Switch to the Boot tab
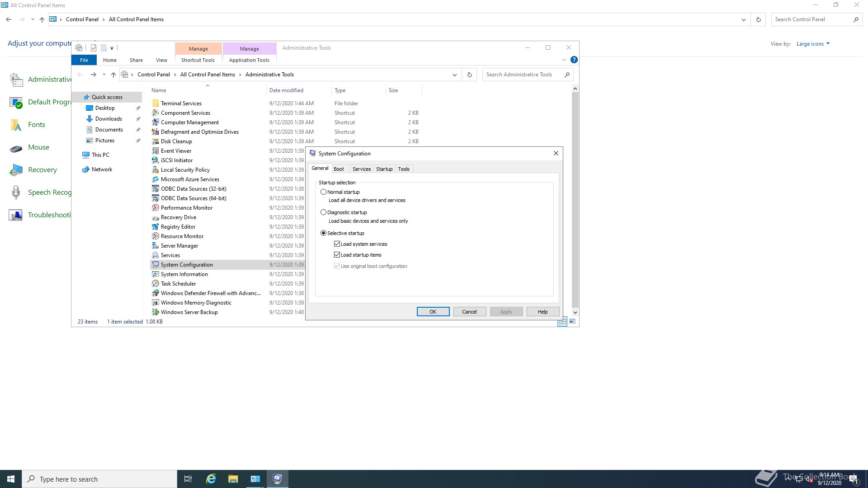 coord(339,169)
